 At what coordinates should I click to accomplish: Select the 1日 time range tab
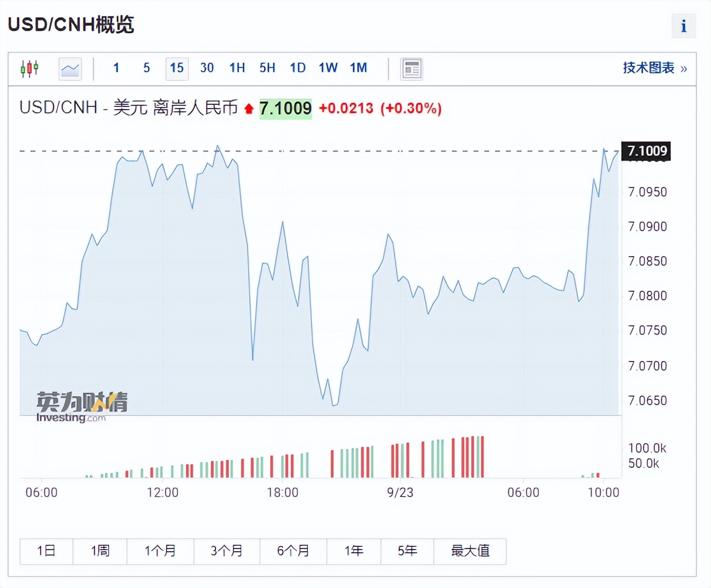click(x=46, y=551)
